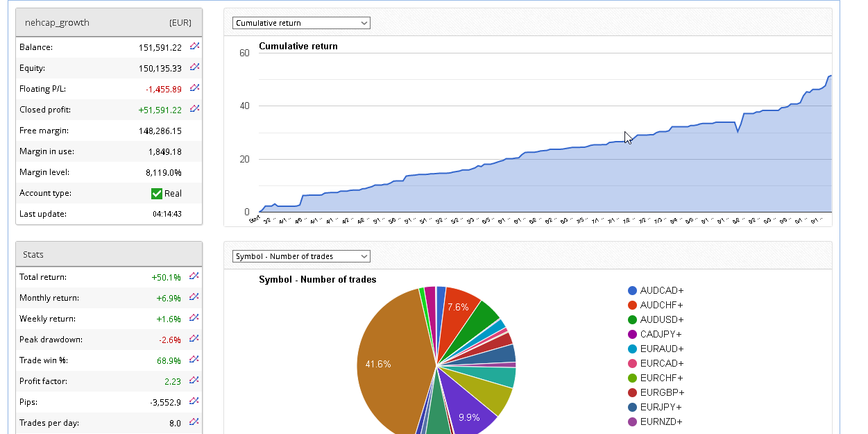Click chart icon next to Peak drawdown
868x434 pixels.
click(x=194, y=339)
